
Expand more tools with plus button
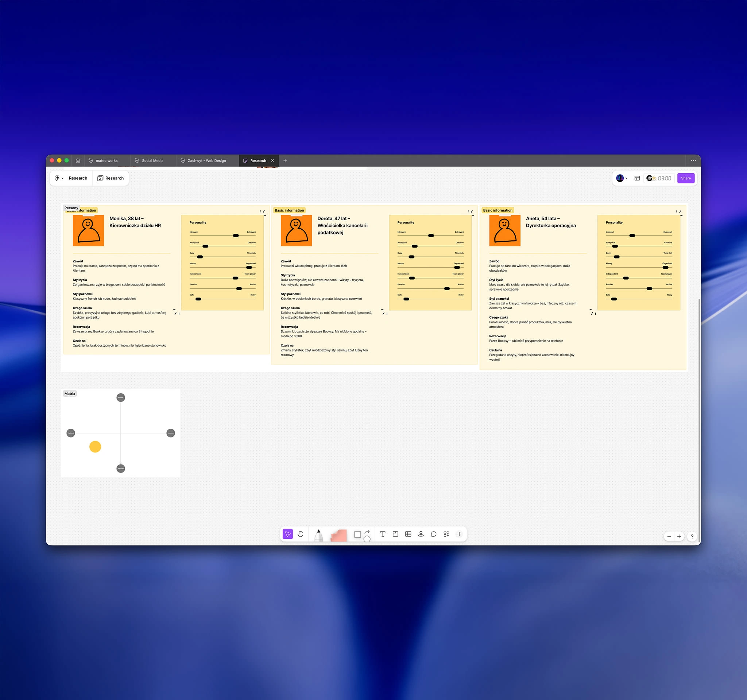[x=459, y=534]
